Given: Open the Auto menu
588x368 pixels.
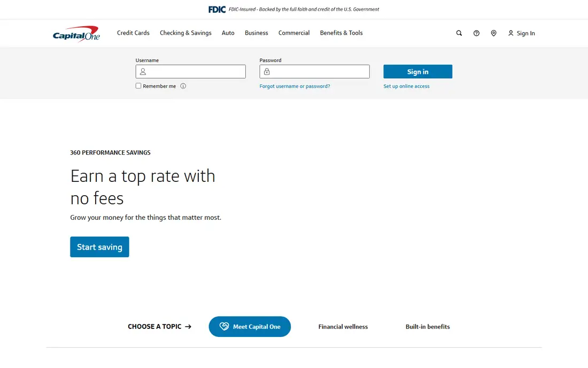Looking at the screenshot, I should tap(228, 33).
